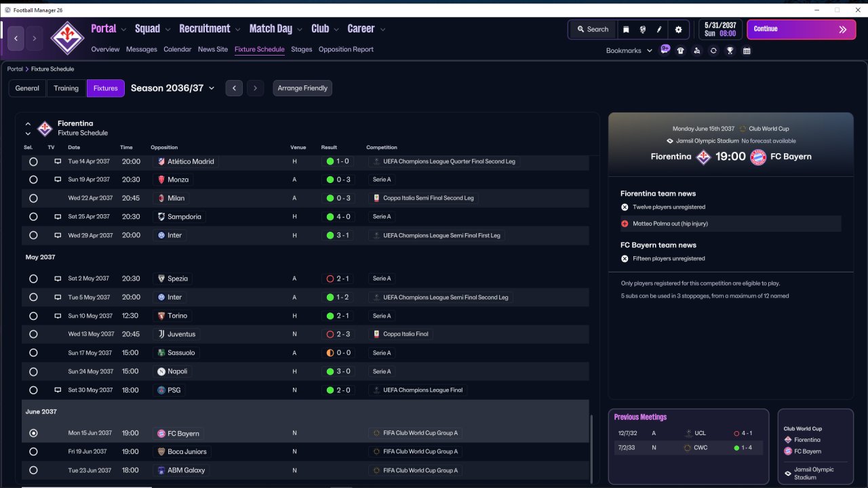Click the pencil edit icon in the top toolbar
Screen dimensions: 868x488
(x=659, y=29)
